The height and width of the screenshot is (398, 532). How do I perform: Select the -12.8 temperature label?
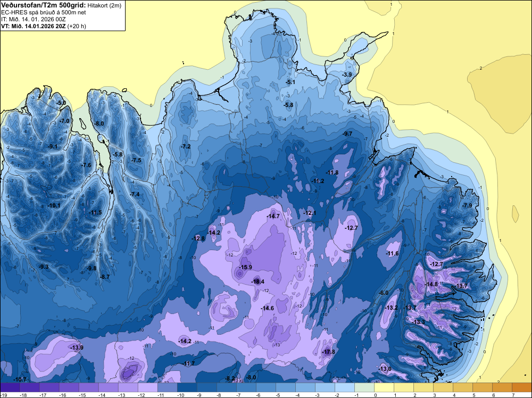(x=198, y=238)
